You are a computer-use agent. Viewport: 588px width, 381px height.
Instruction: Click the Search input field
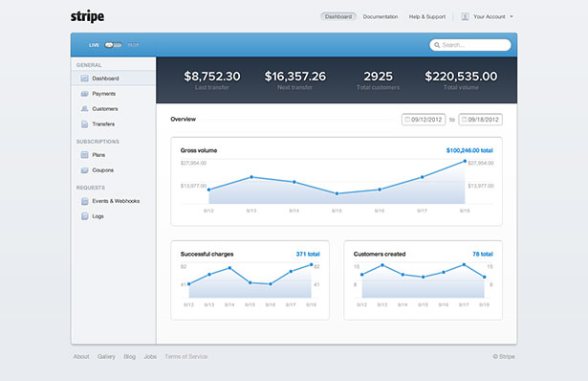[x=470, y=45]
